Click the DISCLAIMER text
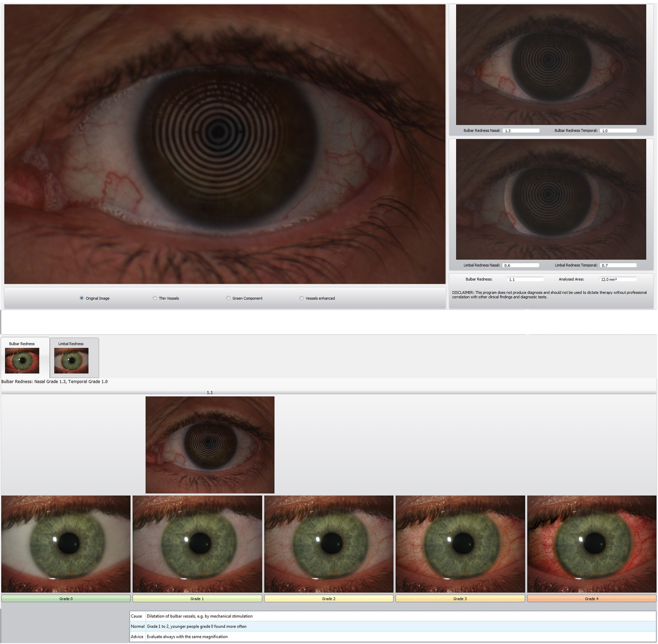Image resolution: width=658 pixels, height=644 pixels. tap(549, 295)
